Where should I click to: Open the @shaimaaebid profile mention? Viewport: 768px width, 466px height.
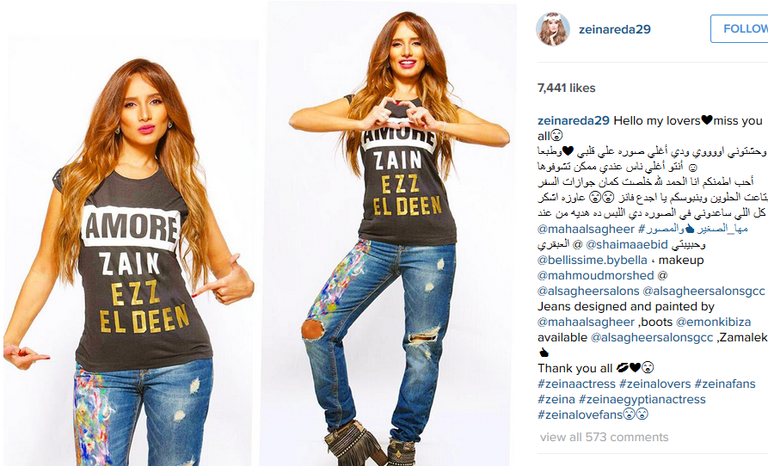626,244
